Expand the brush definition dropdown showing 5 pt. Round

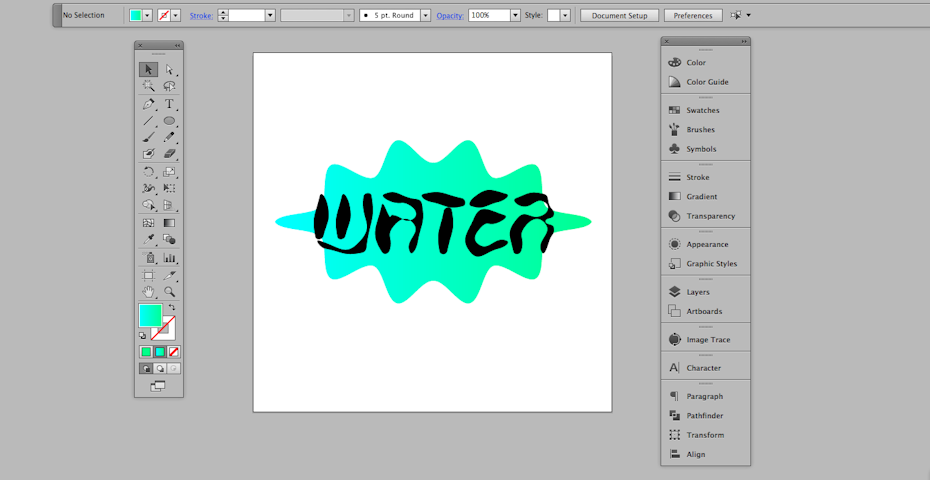tap(425, 16)
